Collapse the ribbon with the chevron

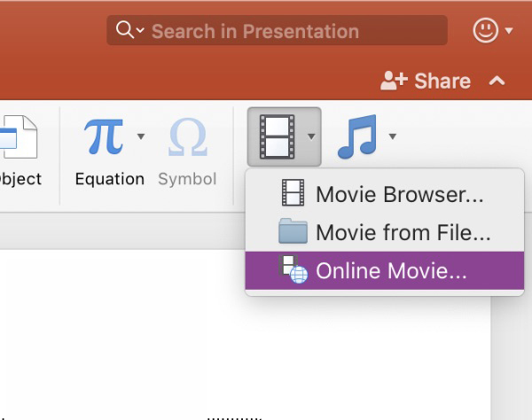pos(497,81)
